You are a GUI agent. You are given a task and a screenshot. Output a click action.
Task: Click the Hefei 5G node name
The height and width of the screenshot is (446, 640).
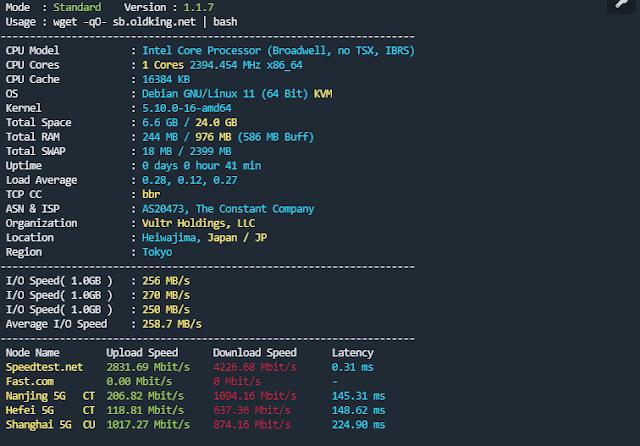(32, 410)
